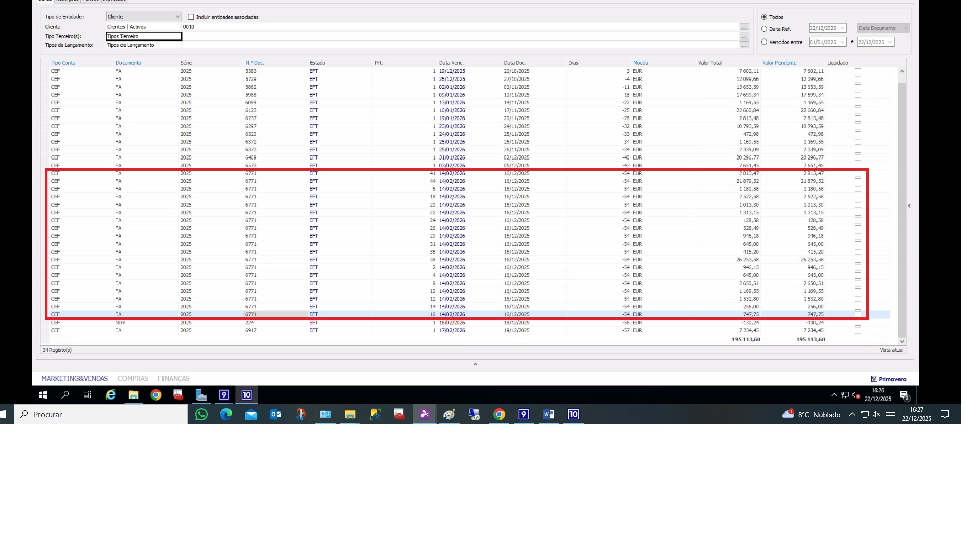Image resolution: width=980 pixels, height=556 pixels.
Task: Switch to the FINANÇAS module tab
Action: [x=174, y=379]
